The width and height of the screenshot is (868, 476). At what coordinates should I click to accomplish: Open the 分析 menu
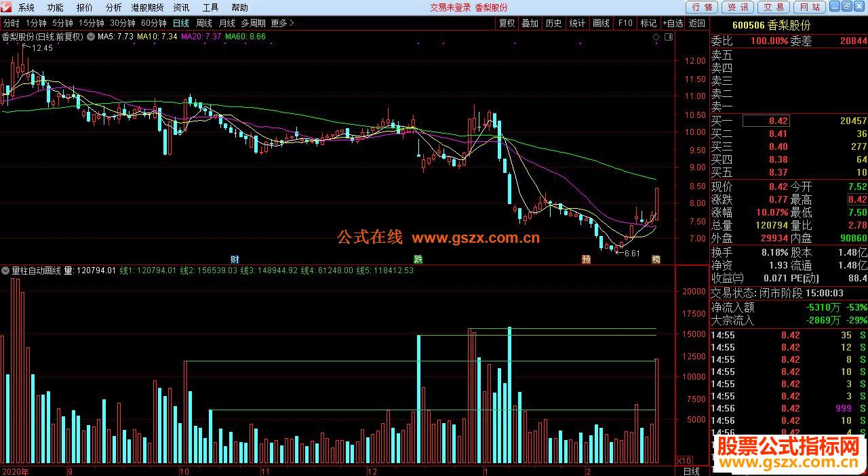point(114,7)
